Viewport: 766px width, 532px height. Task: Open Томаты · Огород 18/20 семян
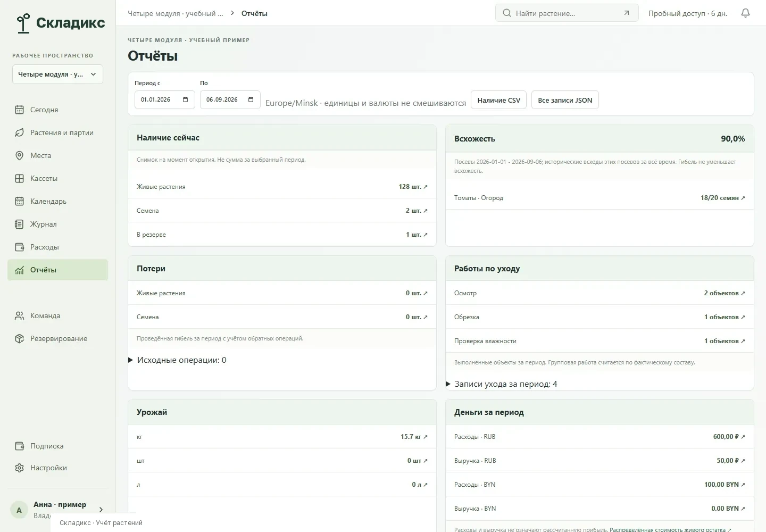click(723, 198)
